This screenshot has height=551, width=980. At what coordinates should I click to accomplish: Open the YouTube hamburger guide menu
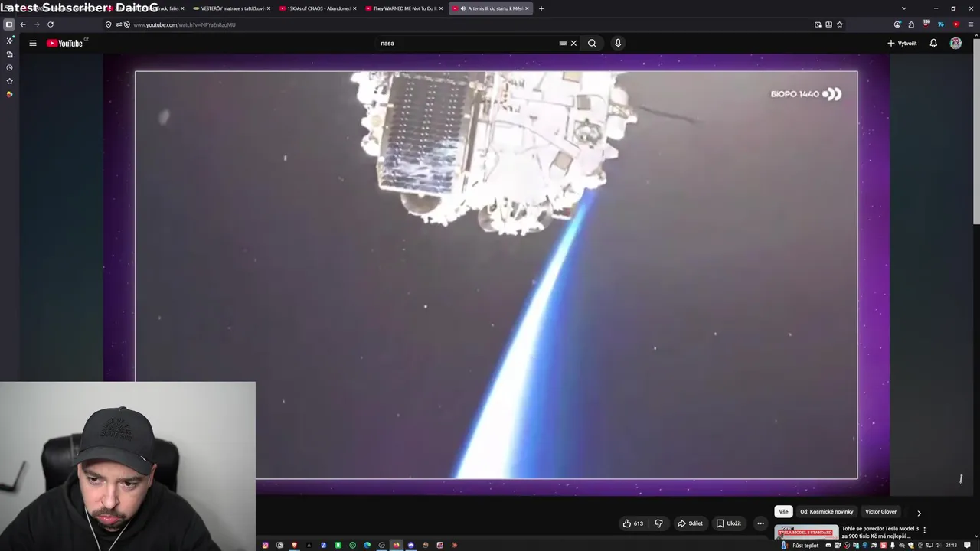tap(33, 43)
